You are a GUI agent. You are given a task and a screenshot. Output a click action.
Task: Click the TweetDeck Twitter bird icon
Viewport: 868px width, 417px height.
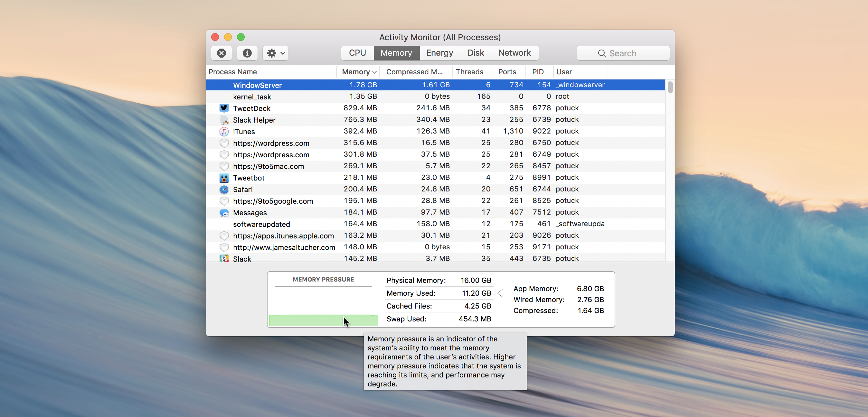coord(224,108)
